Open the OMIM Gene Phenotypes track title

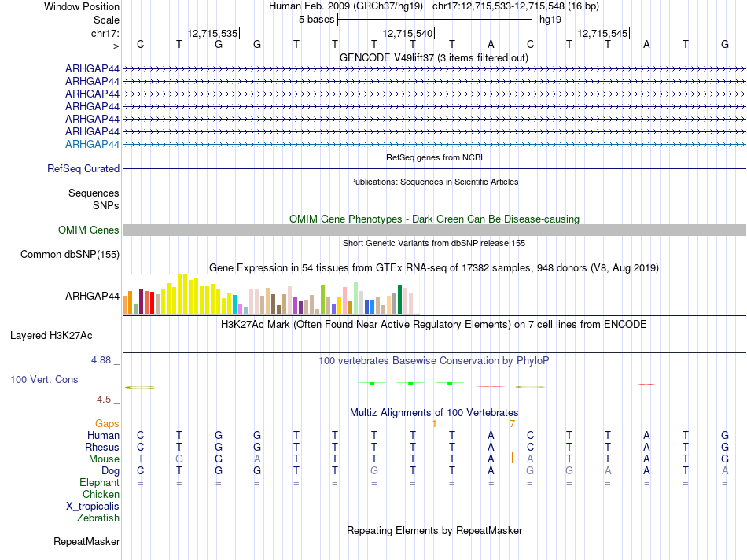[x=435, y=219]
